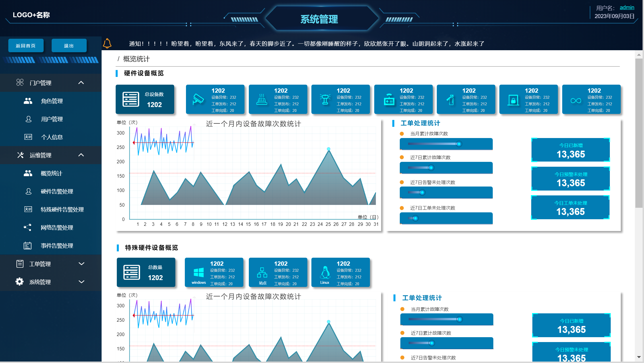Click the 个人信息 ID card icon
644x363 pixels.
click(28, 137)
